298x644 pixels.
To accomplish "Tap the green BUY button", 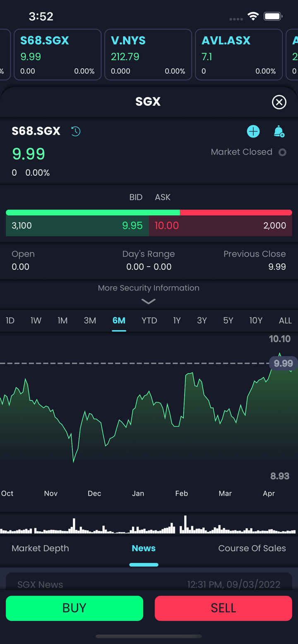I will pos(74,608).
